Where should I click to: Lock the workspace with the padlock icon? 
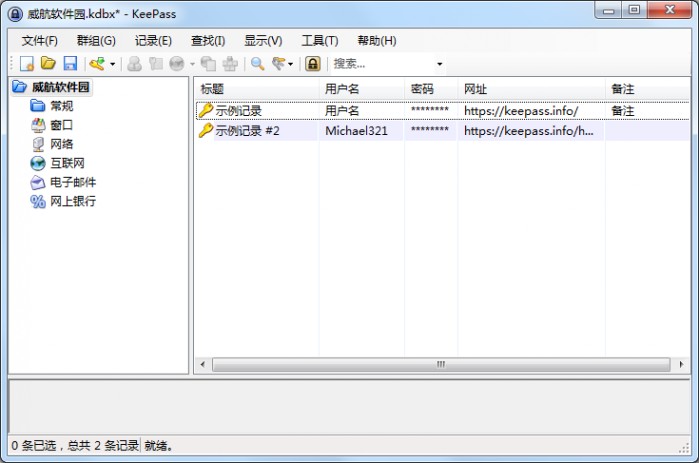(x=313, y=64)
